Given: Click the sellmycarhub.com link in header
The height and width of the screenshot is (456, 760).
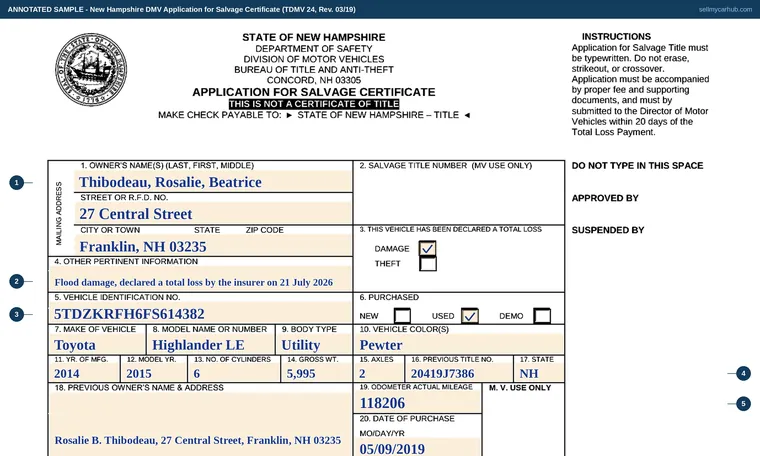Looking at the screenshot, I should point(725,9).
